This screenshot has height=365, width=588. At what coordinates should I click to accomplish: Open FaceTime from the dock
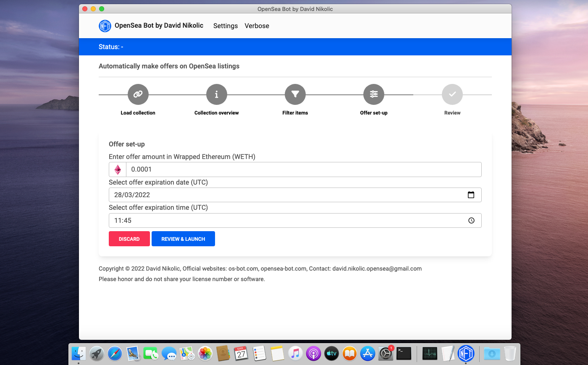coord(151,354)
